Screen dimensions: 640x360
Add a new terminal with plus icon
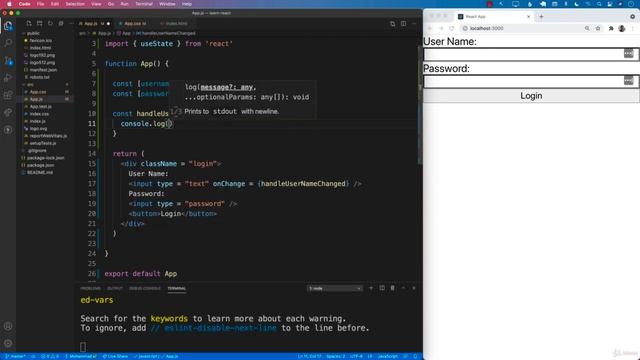click(x=371, y=288)
